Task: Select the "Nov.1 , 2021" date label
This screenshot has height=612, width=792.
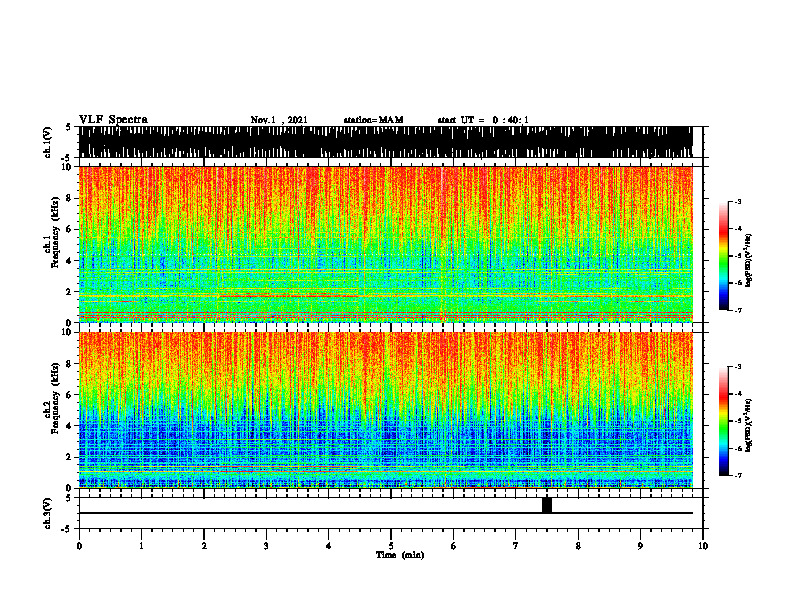Action: pyautogui.click(x=279, y=120)
